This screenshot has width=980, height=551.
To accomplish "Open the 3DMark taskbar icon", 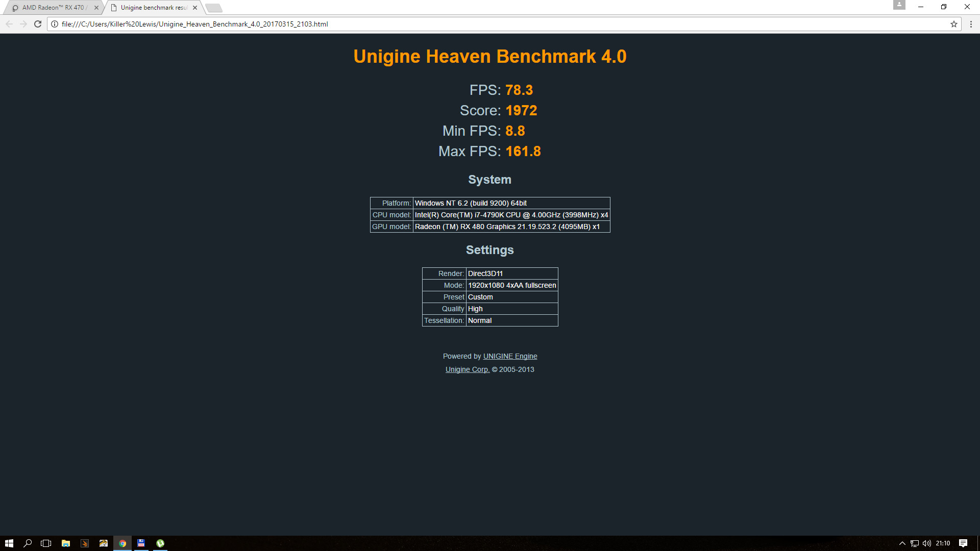I will [85, 543].
